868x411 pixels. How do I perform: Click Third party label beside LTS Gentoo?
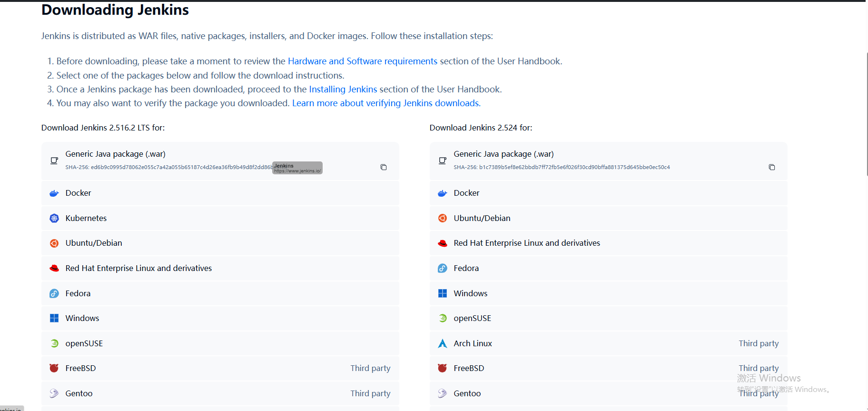coord(370,393)
